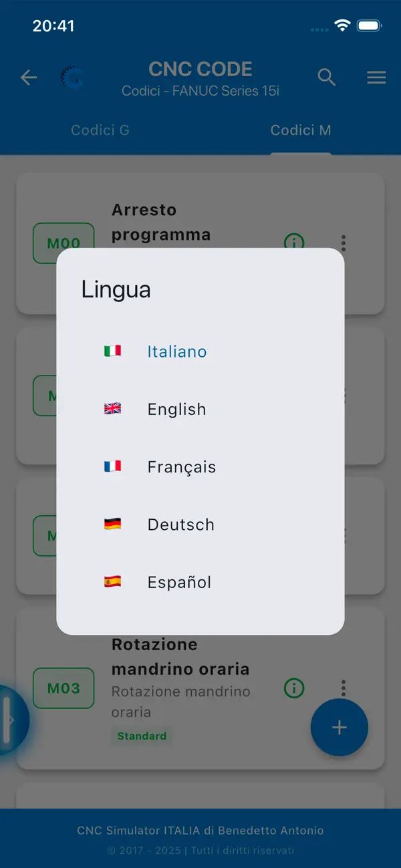Open the three-dot menu on Arresto programma
Viewport: 401px width, 868px height.
click(x=343, y=243)
